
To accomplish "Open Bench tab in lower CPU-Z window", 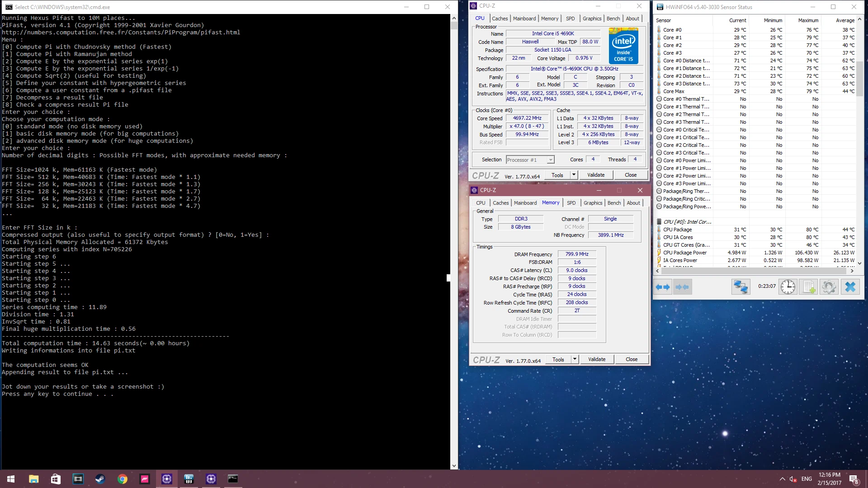I will point(614,203).
